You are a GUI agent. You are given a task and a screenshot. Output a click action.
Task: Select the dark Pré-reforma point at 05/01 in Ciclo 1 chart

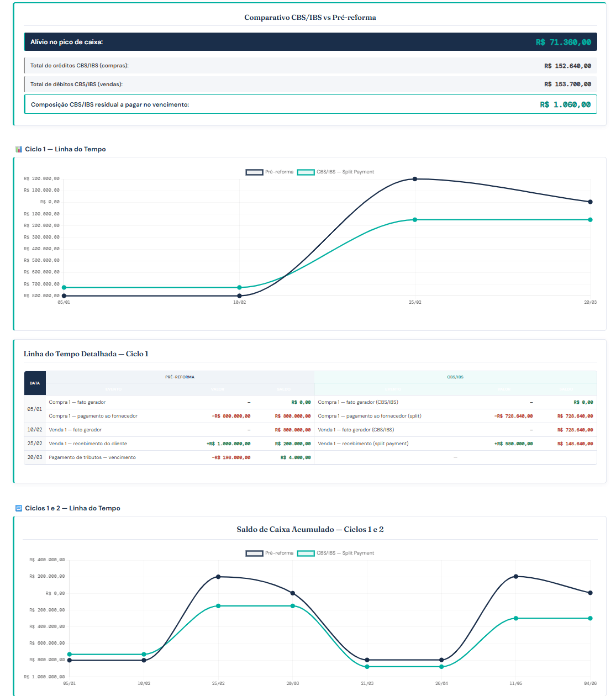tap(64, 296)
